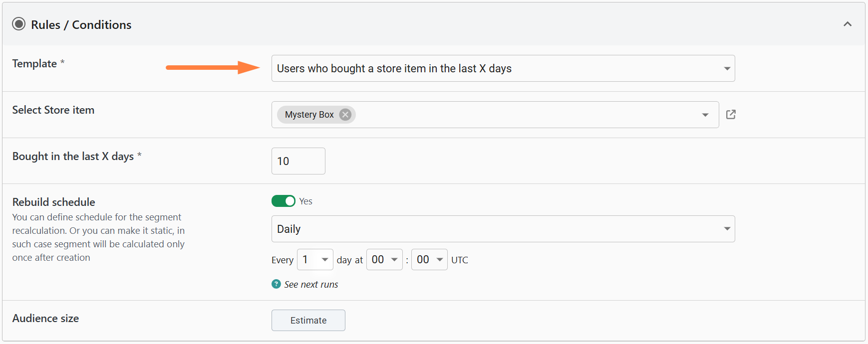Click the question mark help icon

click(276, 284)
